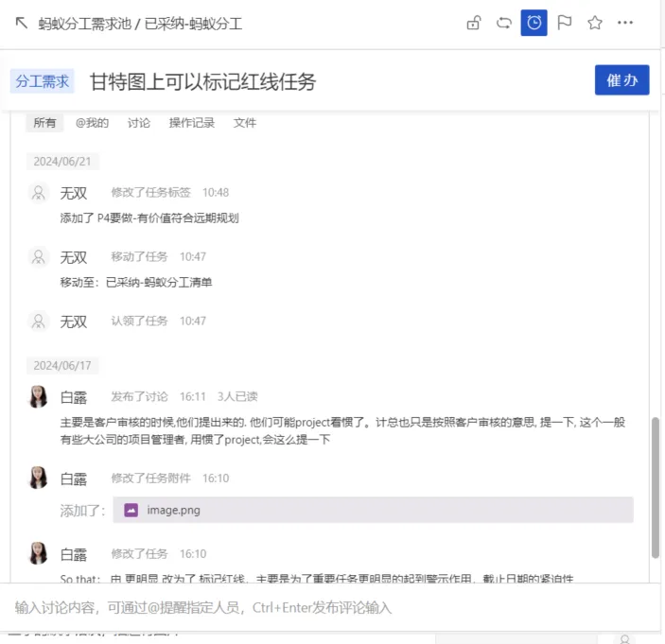Click the vertical scrollbar thumb

pos(656,488)
